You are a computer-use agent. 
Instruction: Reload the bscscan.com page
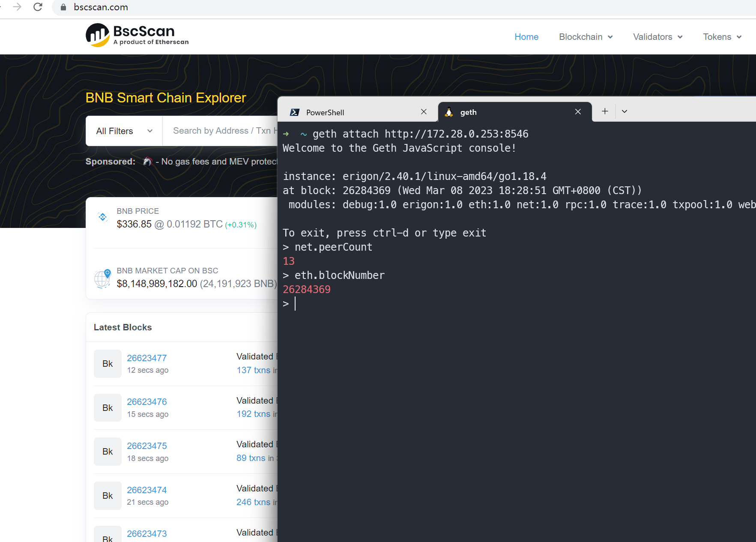tap(38, 7)
